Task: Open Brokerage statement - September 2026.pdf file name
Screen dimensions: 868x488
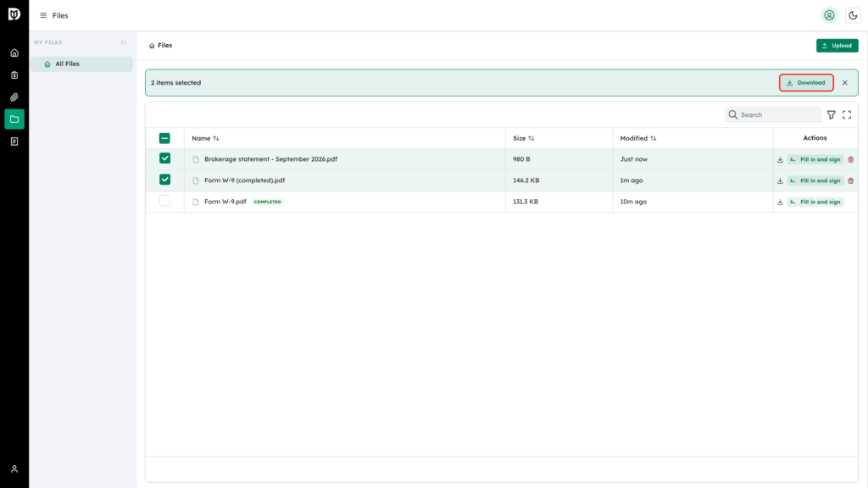Action: pos(270,159)
